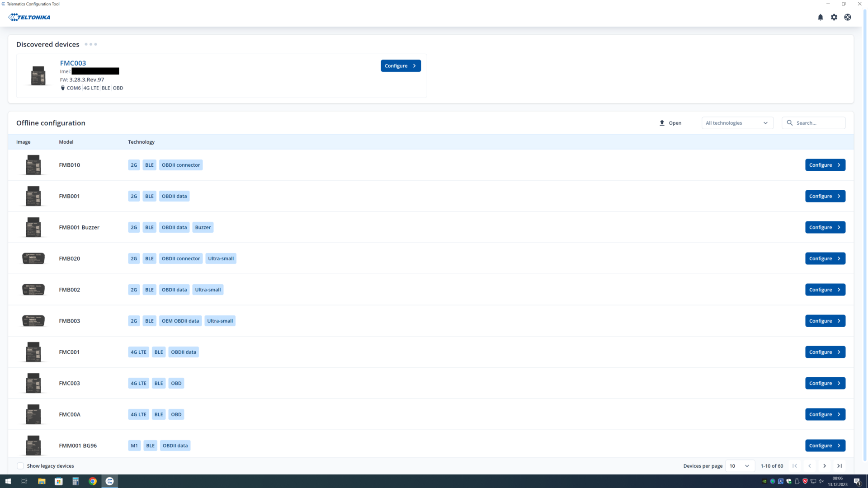868x488 pixels.
Task: Click Configure for FMB001 Buzzer
Action: coord(825,227)
